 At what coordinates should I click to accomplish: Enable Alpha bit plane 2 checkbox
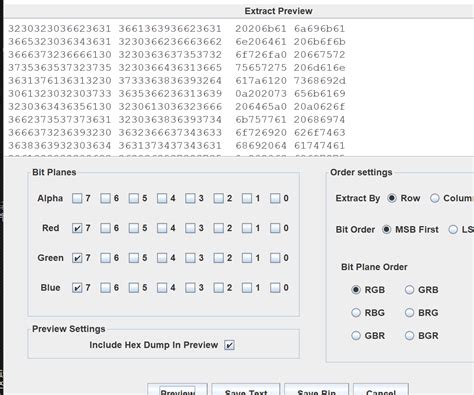pos(219,198)
